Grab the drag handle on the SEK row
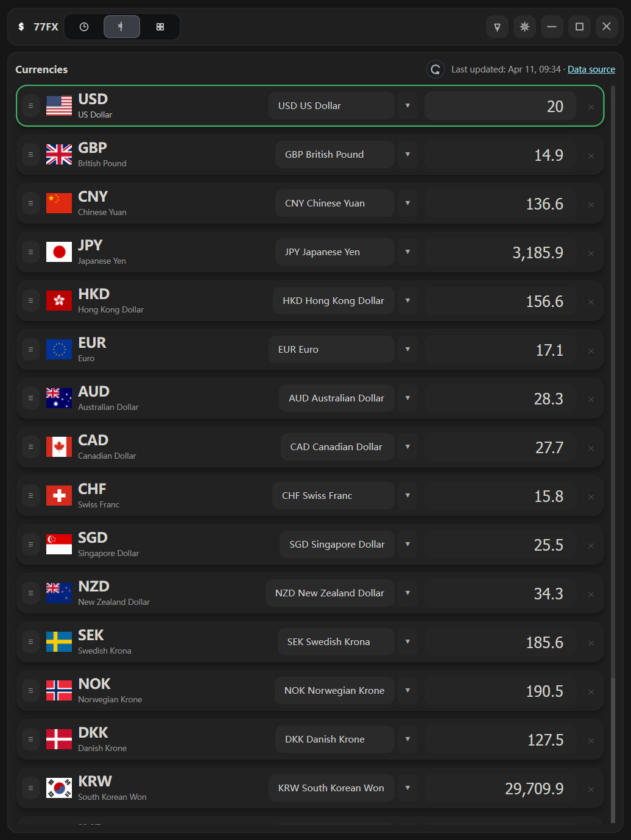The image size is (631, 840). pos(30,641)
